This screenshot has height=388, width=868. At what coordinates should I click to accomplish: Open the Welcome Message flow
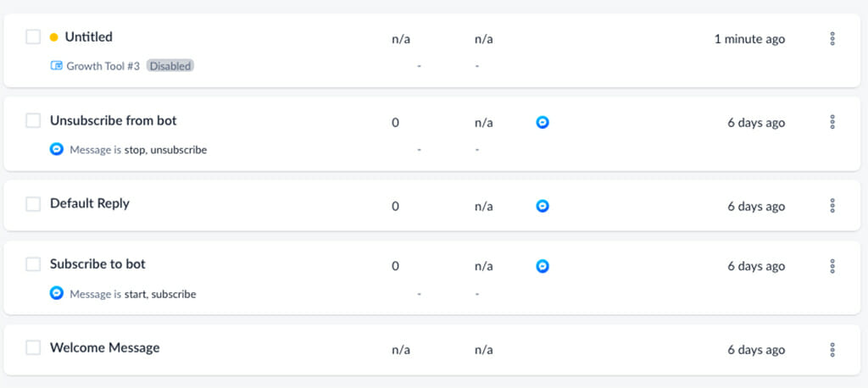tap(104, 347)
